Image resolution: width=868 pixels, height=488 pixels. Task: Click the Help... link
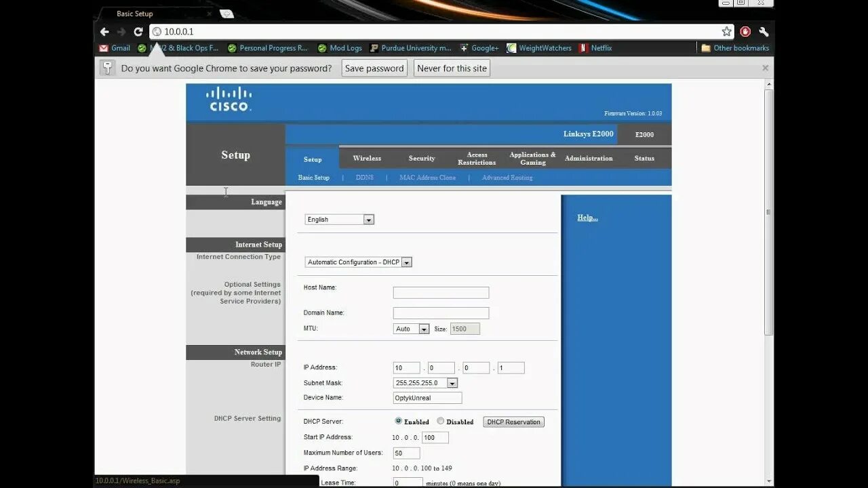tap(587, 218)
